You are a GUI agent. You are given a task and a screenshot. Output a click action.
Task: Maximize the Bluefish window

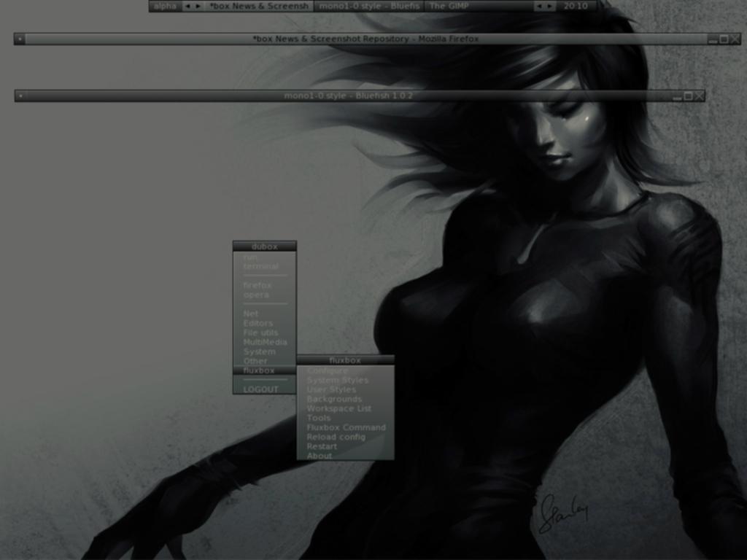coord(689,96)
